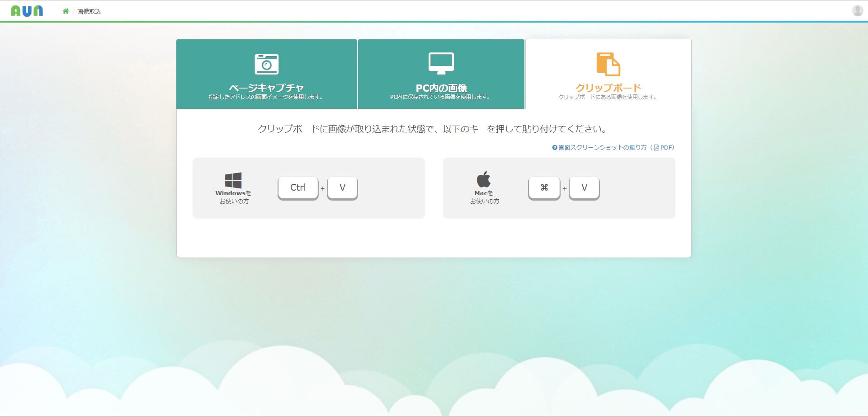Click the Windows logo icon
868x417 pixels.
pyautogui.click(x=233, y=180)
